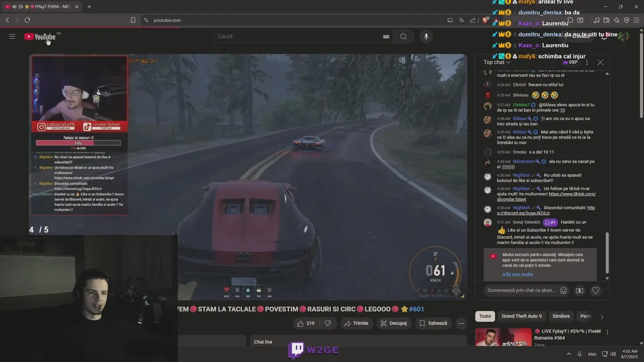Open options for LIVE FplayT recommended video
Viewport: 644px width, 362px height.
(x=607, y=332)
